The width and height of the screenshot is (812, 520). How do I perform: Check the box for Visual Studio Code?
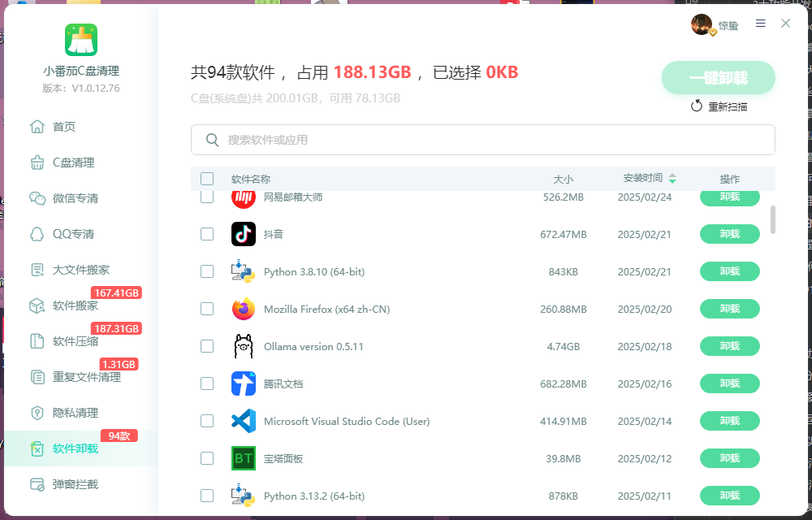(207, 421)
